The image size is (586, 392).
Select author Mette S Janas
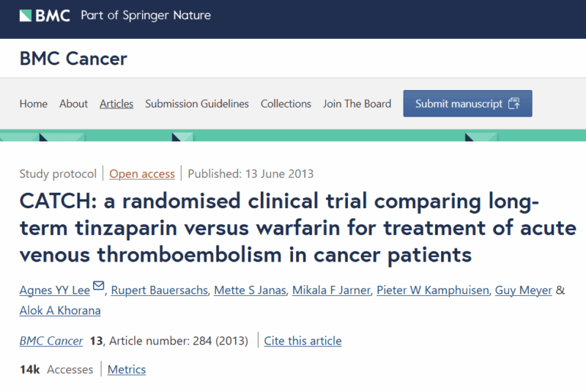point(250,290)
